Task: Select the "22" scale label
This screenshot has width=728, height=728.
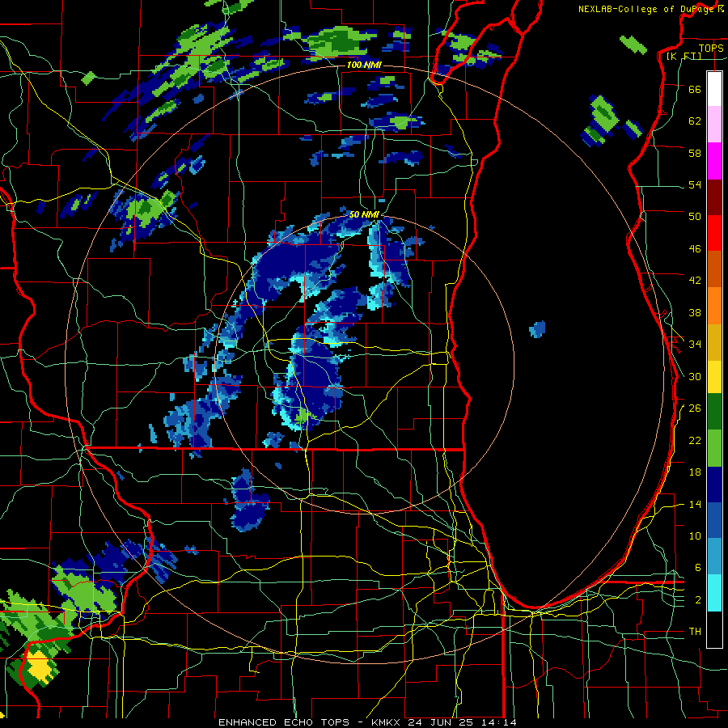Action: tap(695, 440)
